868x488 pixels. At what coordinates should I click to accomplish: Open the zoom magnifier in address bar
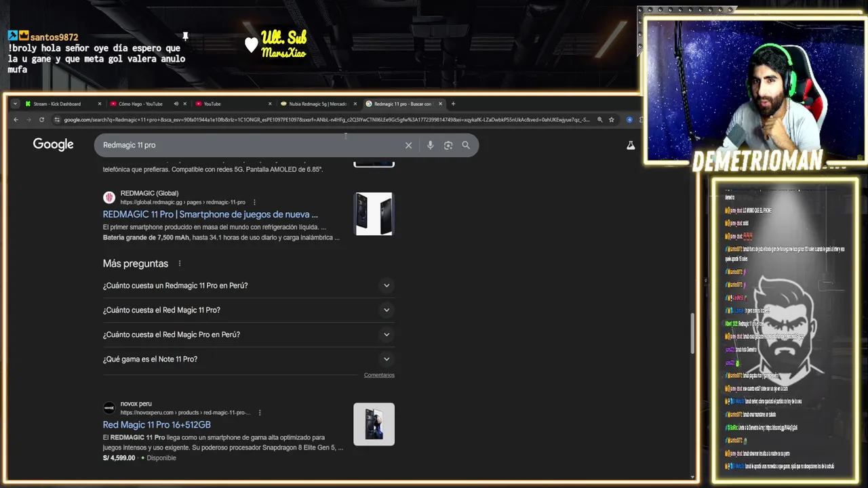(x=599, y=119)
